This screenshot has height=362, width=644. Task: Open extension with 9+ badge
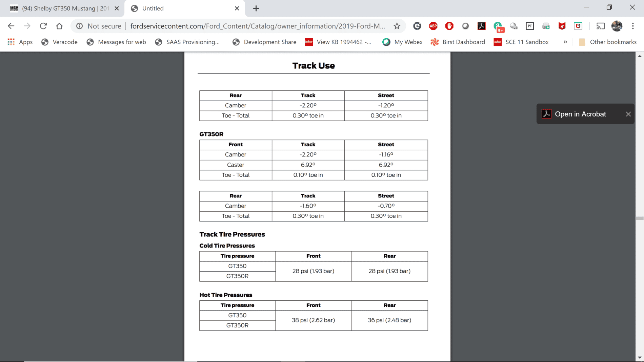tap(498, 27)
